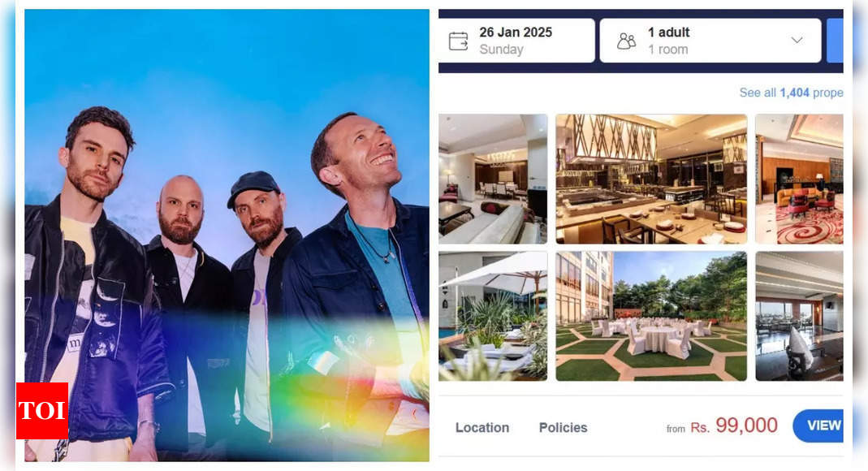This screenshot has height=471, width=868.
Task: Open the outdoor lawn banquet tables photo
Action: coord(651,316)
